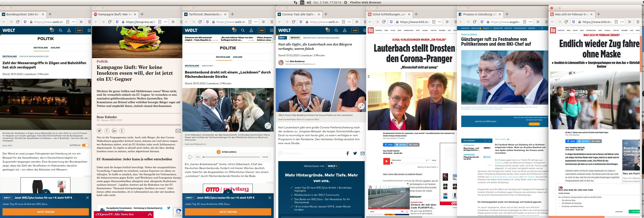Image resolution: width=644 pixels, height=218 pixels.
Task: Open user account icon in Bundespolizei WELT window
Action: tap(69, 30)
